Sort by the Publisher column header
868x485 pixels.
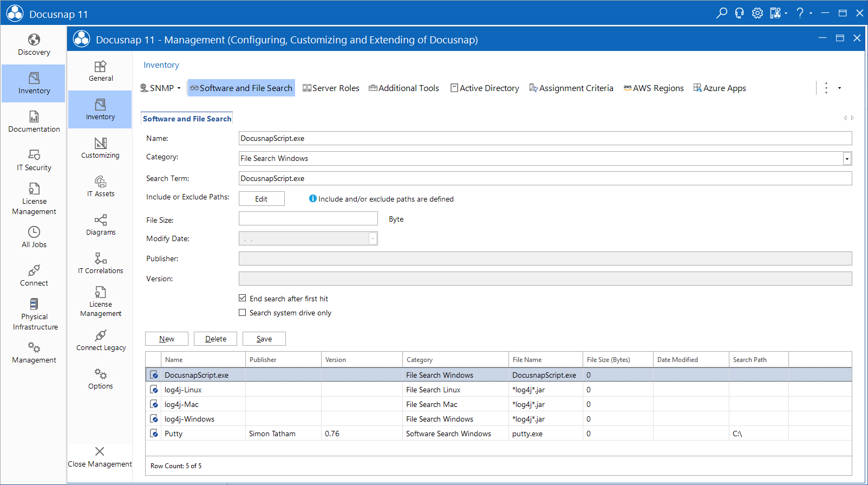[283, 359]
